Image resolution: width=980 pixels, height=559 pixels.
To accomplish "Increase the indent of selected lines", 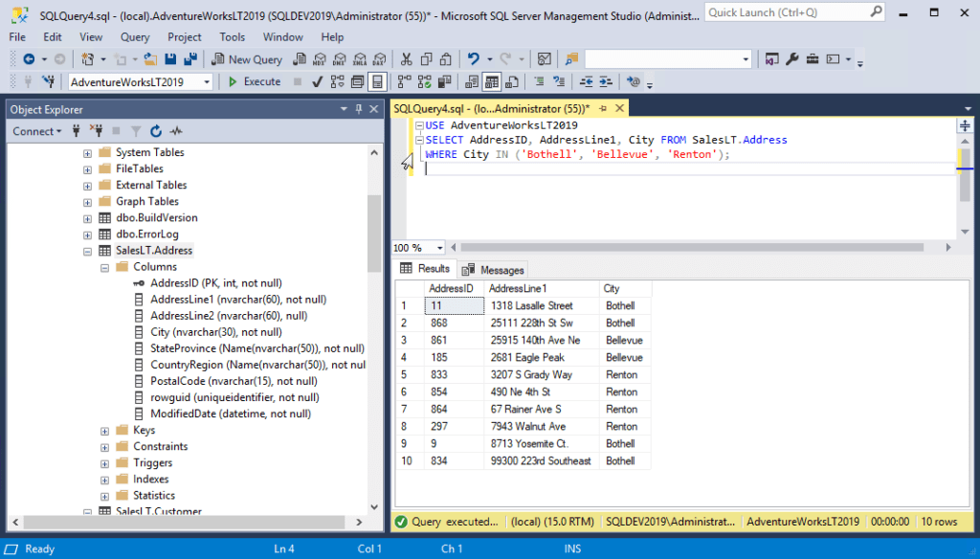I will [606, 82].
